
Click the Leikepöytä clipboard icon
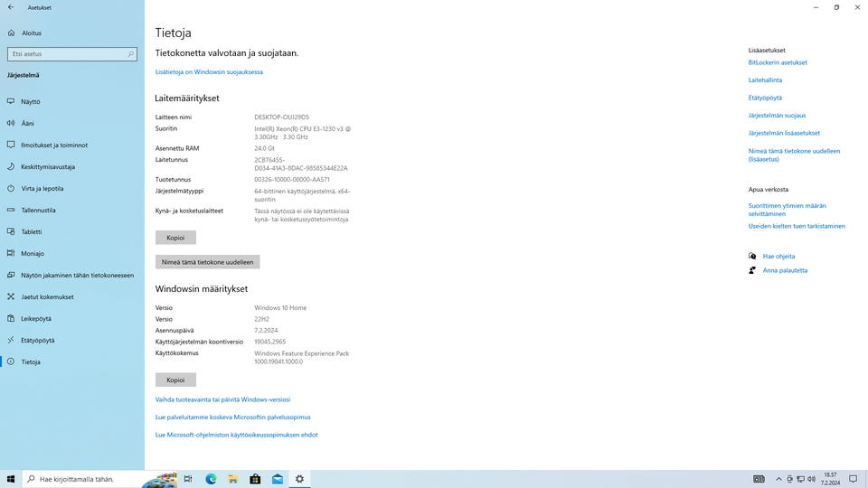point(11,318)
